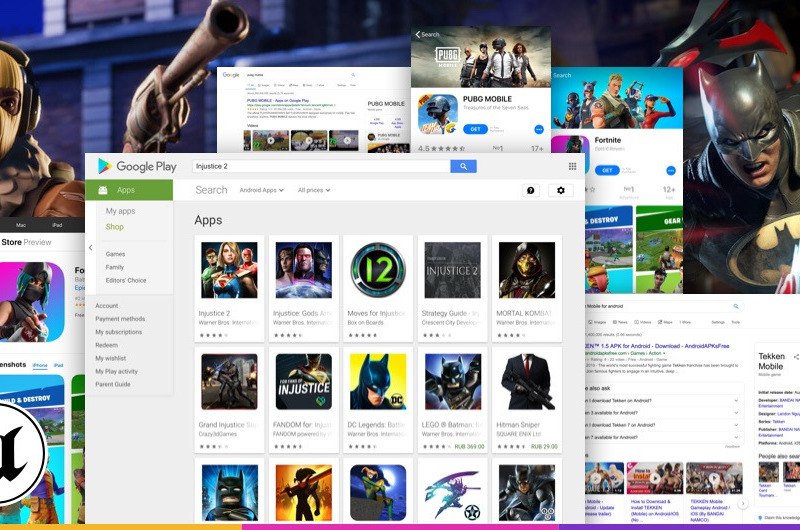Viewport: 800px width, 530px height.
Task: Open My apps in the sidebar
Action: 120,211
